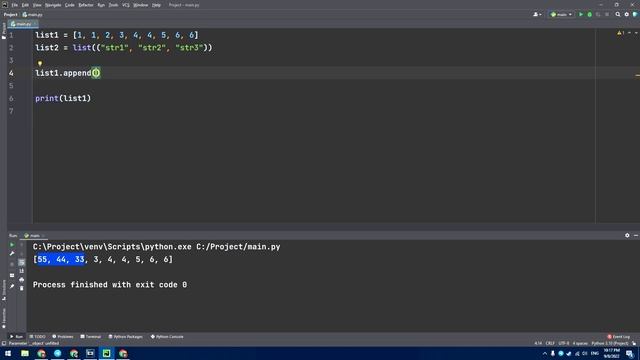Open the Navigate menu
The image size is (640, 360).
pos(53,5)
